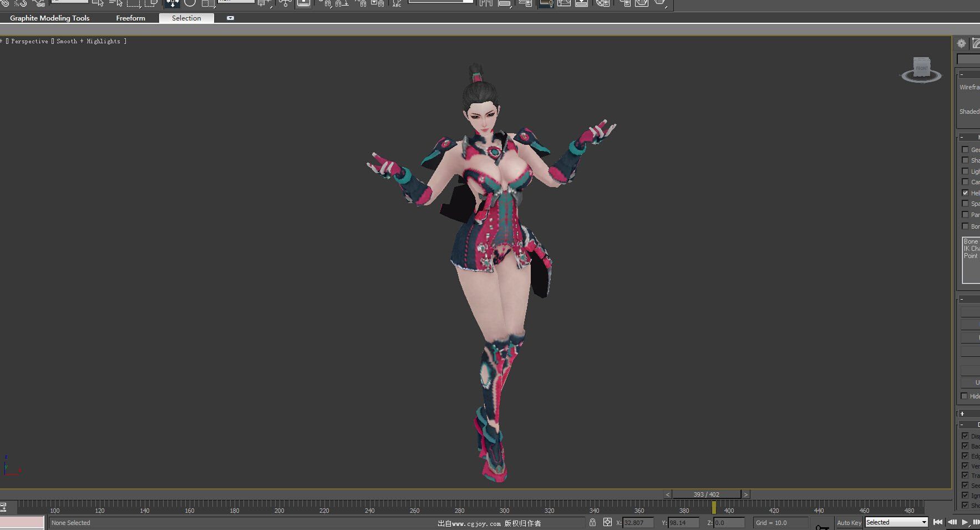Image resolution: width=980 pixels, height=530 pixels.
Task: Enable Space Warps hide category checkbox
Action: click(x=965, y=203)
